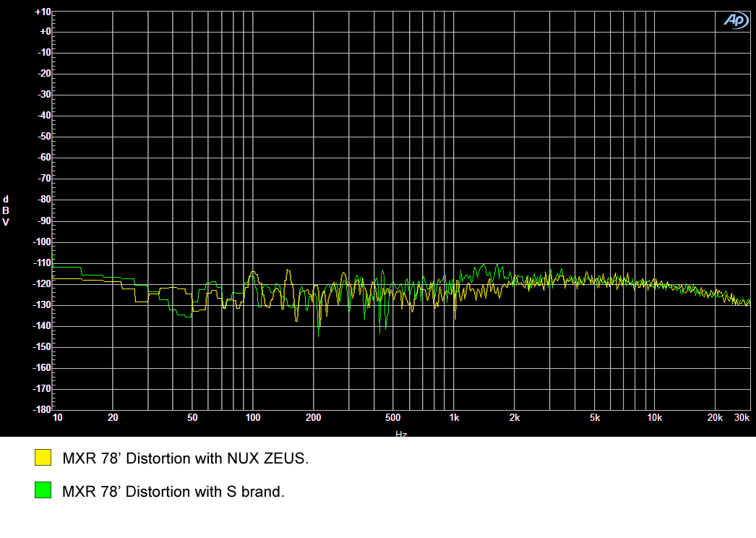Screen dimensions: 756x538
Task: Click the dBV unit label on the vertical axis
Action: 6,210
